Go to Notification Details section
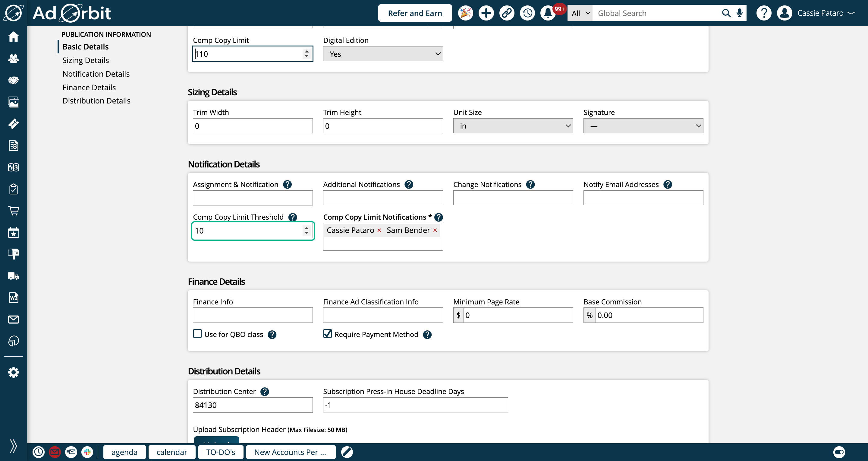 96,74
